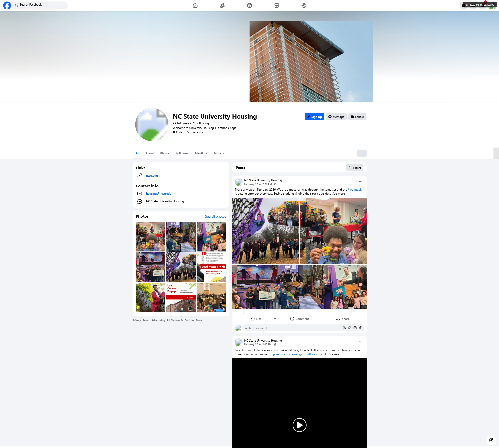Switch to the Photos tab

(165, 153)
